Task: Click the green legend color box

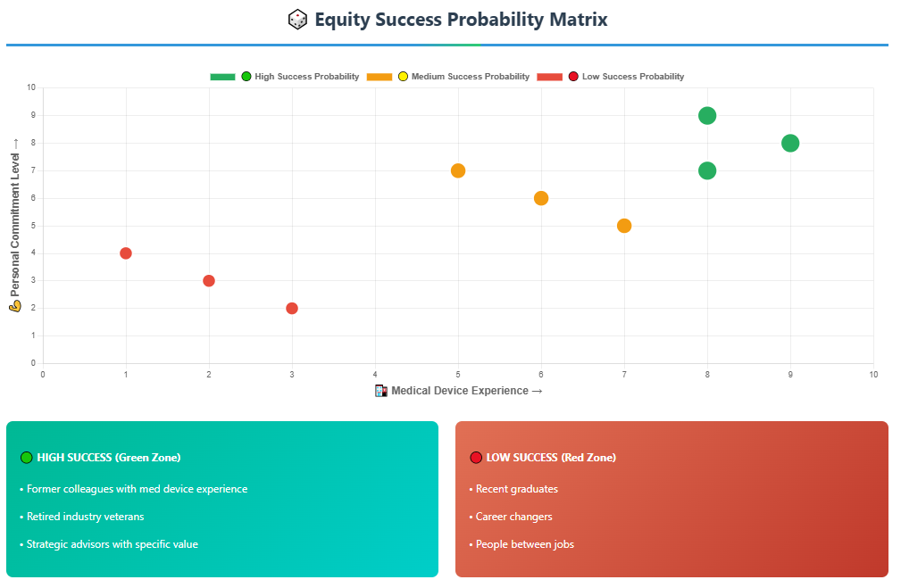Action: point(222,77)
